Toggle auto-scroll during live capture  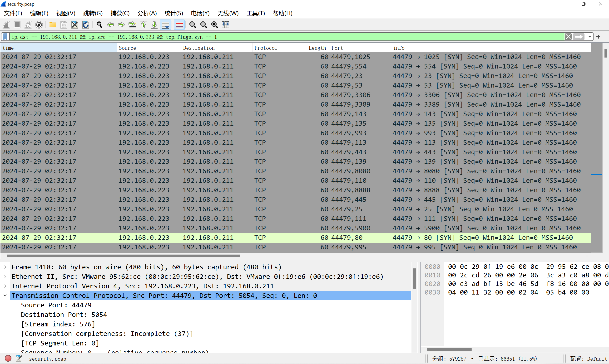point(166,25)
